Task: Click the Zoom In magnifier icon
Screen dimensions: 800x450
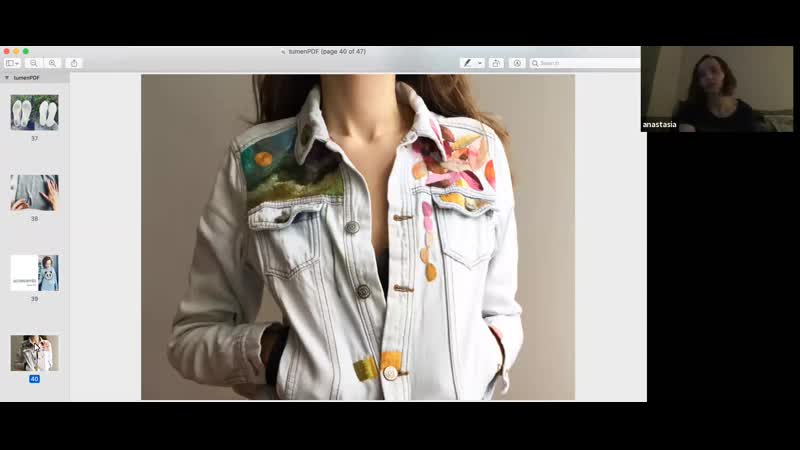Action: tap(53, 63)
